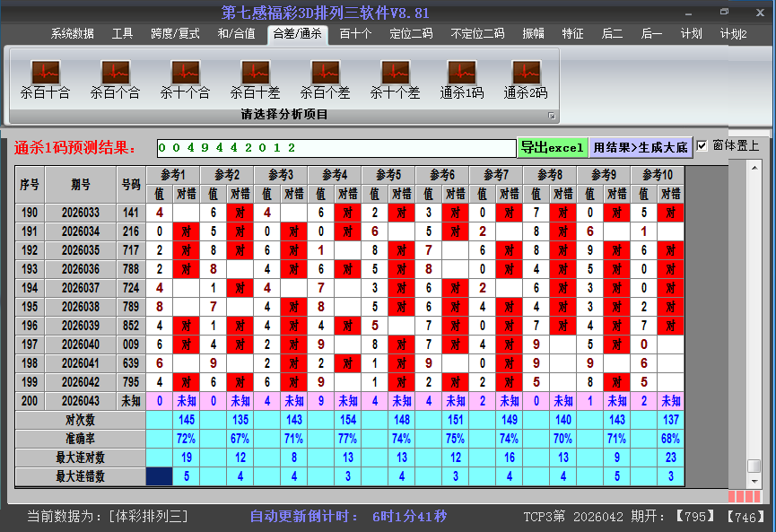The width and height of the screenshot is (776, 532).
Task: Expand the 请选择分析项目 panel launcher
Action: 552,116
